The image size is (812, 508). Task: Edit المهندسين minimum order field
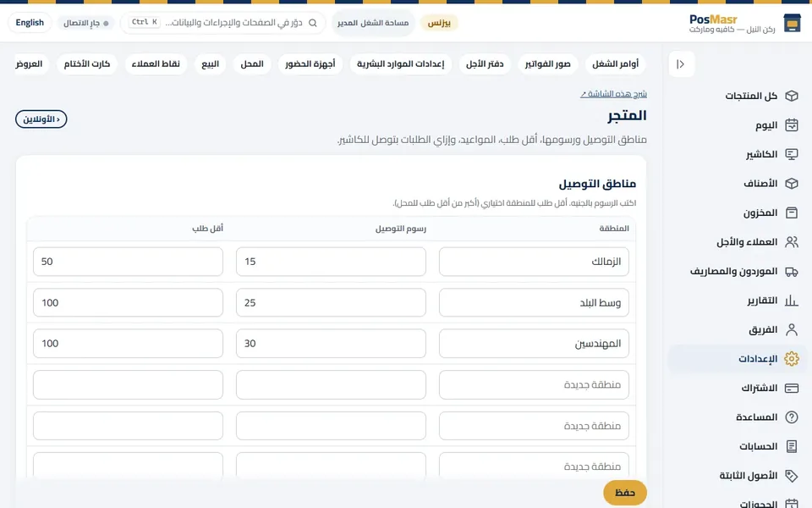128,343
